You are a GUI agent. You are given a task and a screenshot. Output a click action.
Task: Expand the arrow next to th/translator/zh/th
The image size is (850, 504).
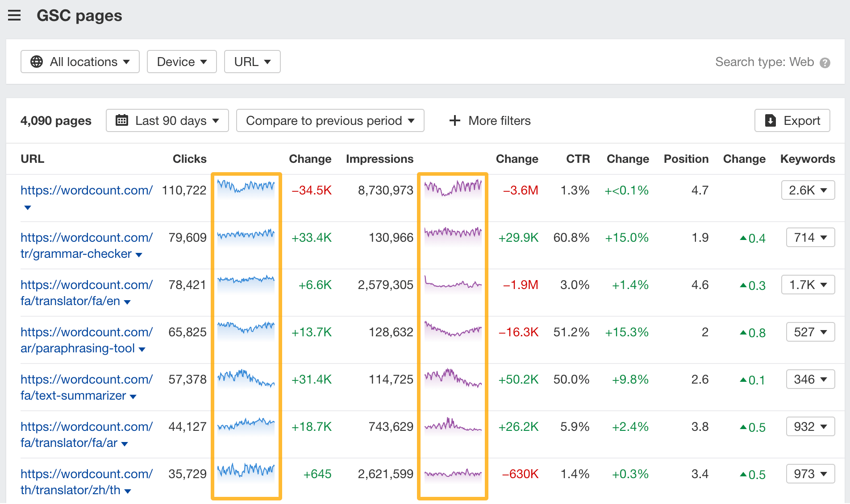pos(128,491)
